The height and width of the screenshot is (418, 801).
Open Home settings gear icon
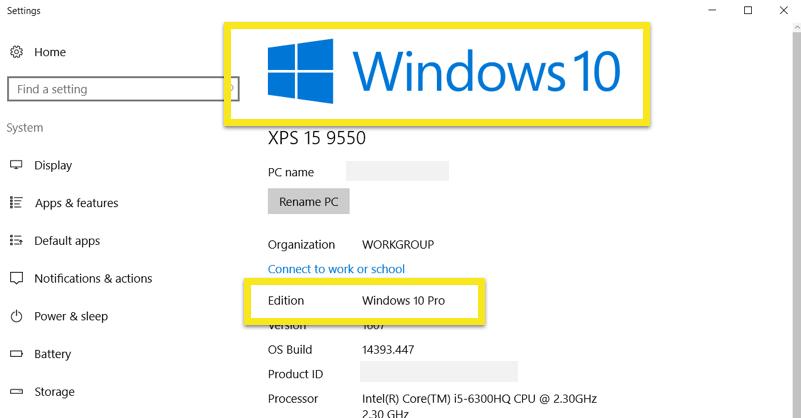(16, 52)
